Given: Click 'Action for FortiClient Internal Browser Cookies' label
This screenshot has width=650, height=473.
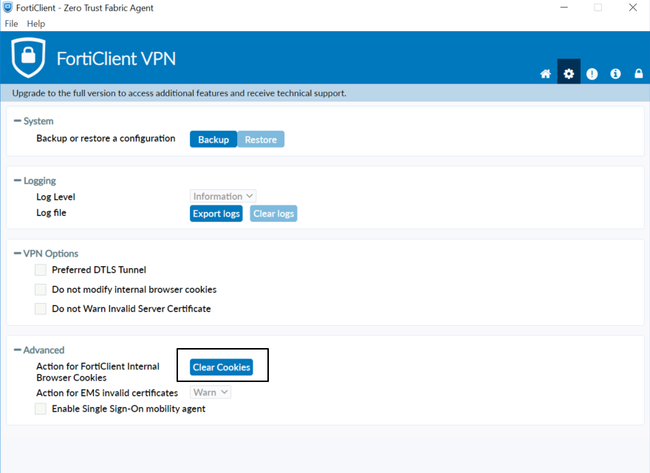Looking at the screenshot, I should pos(98,372).
